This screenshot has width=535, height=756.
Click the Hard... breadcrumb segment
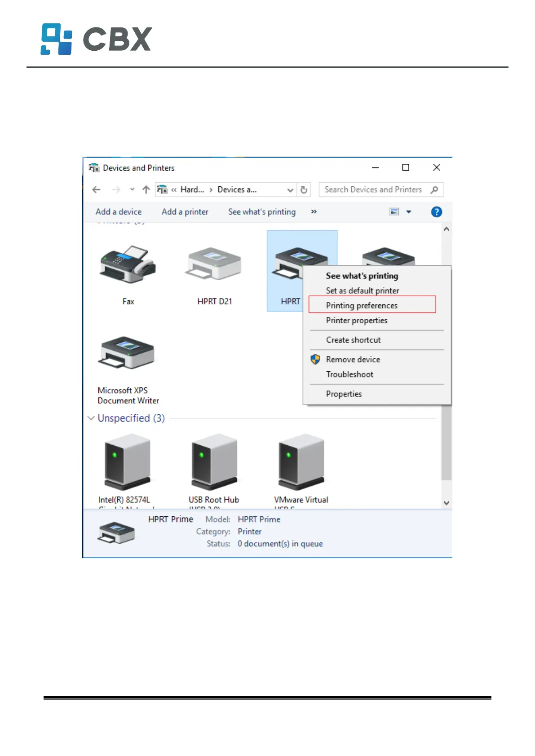[192, 190]
